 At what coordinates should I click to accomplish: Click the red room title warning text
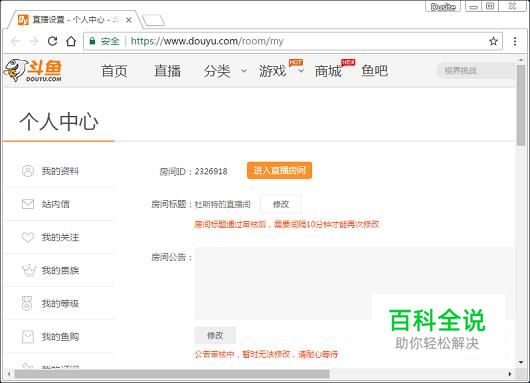pos(287,224)
